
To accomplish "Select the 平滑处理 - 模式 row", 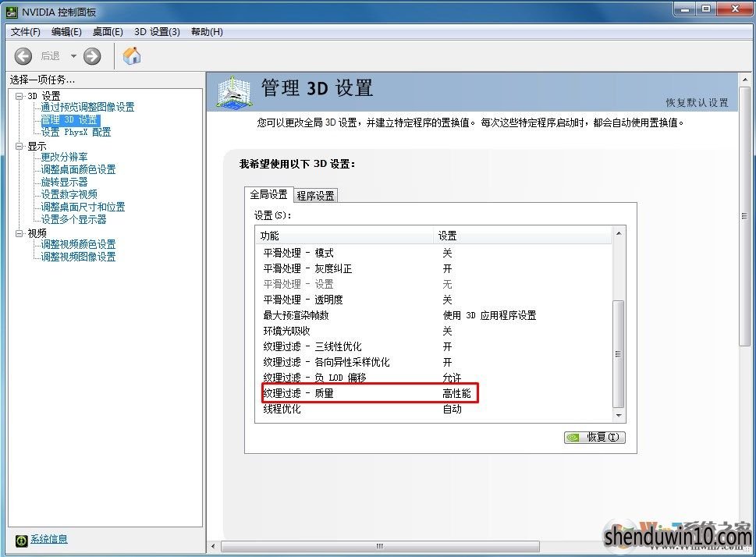I will pyautogui.click(x=433, y=254).
